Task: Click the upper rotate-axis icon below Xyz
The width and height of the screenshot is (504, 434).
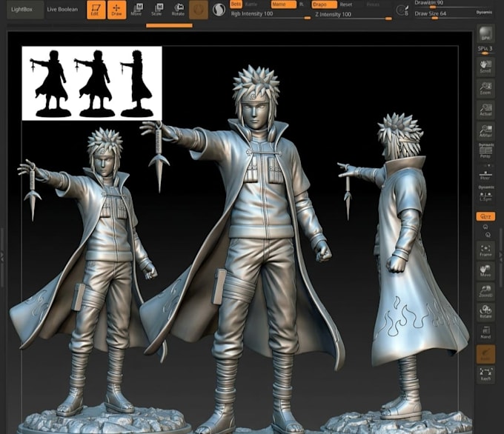Action: point(485,227)
